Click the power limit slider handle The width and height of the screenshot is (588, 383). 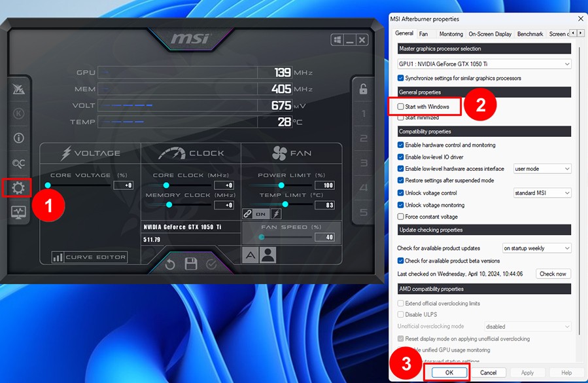tap(281, 185)
